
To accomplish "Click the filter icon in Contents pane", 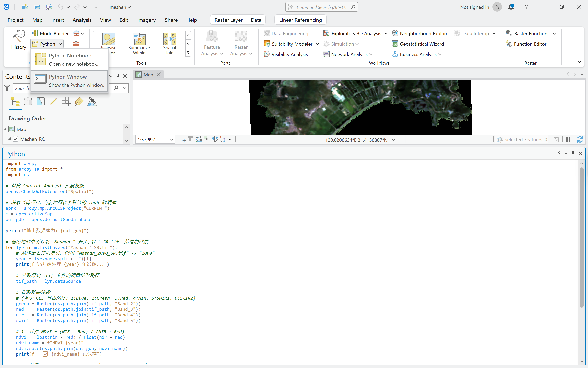I will (7, 88).
